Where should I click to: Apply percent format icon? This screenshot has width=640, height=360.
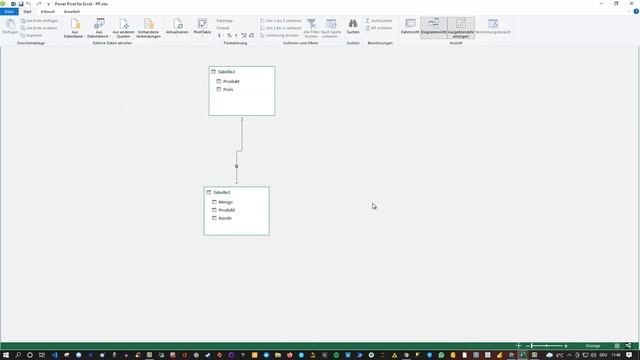point(229,36)
